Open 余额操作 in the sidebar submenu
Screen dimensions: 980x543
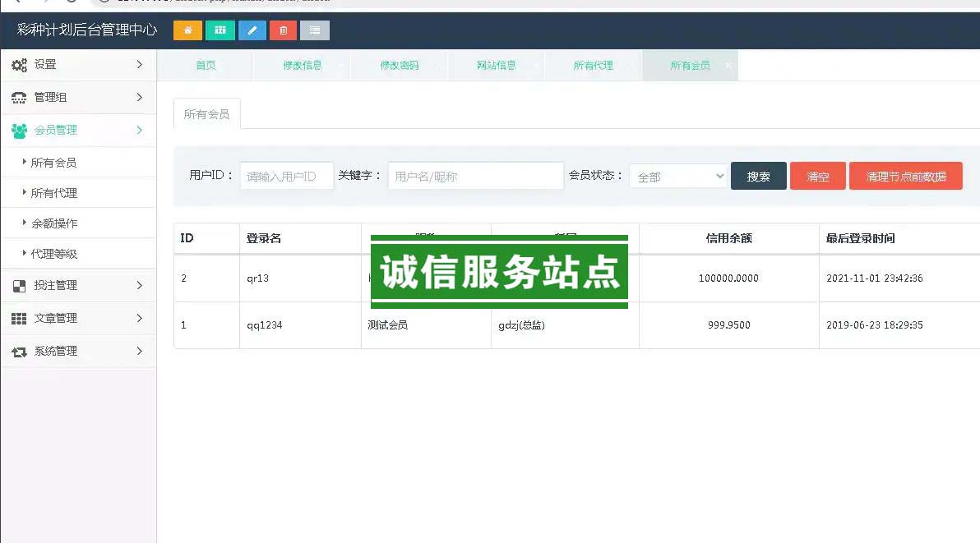(x=54, y=223)
